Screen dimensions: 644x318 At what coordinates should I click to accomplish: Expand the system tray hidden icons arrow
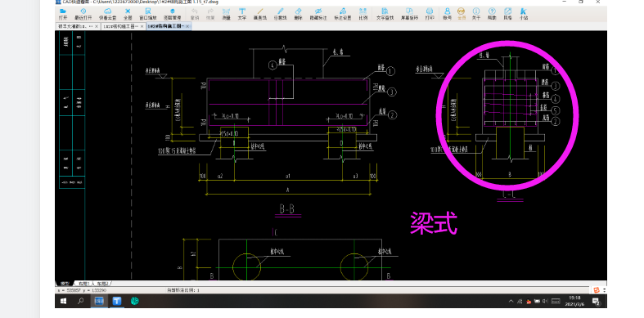(x=511, y=301)
